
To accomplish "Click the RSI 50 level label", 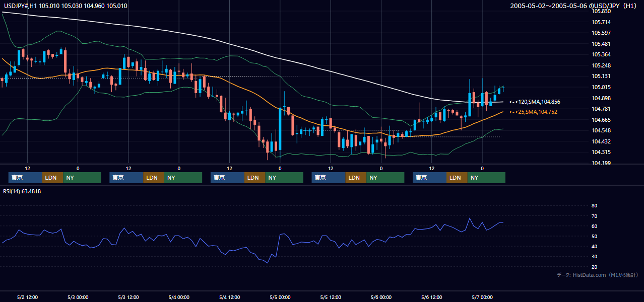I will click(x=594, y=236).
